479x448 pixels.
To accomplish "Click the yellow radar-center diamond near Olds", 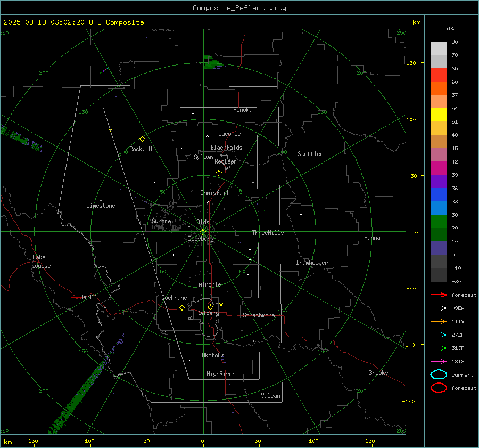I will (x=203, y=232).
